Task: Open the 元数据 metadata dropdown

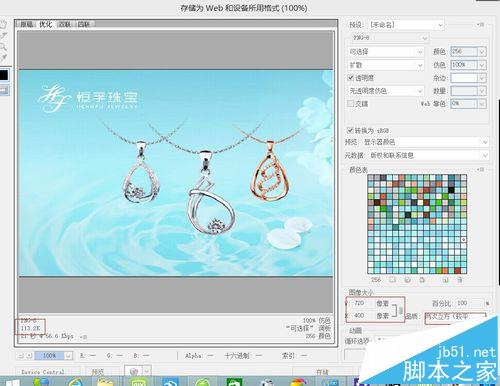Action: click(429, 155)
